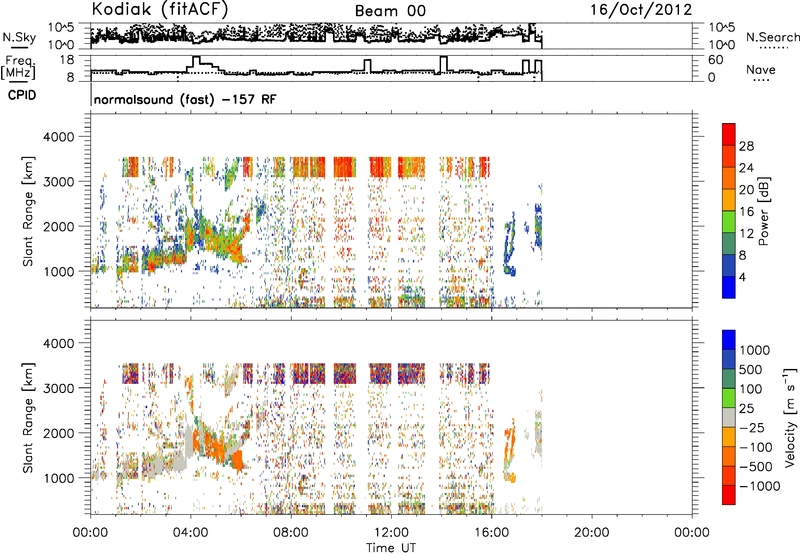Viewport: 800px width, 554px height.
Task: Click the "100" tick on Velocity colorbar
Action: click(x=752, y=389)
